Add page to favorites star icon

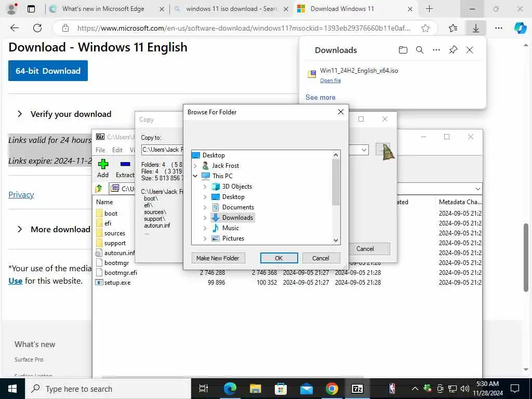(x=425, y=28)
